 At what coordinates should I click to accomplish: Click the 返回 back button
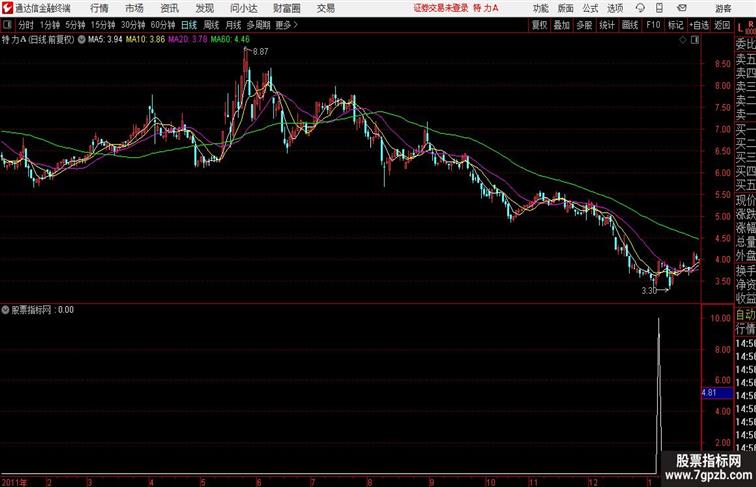722,25
